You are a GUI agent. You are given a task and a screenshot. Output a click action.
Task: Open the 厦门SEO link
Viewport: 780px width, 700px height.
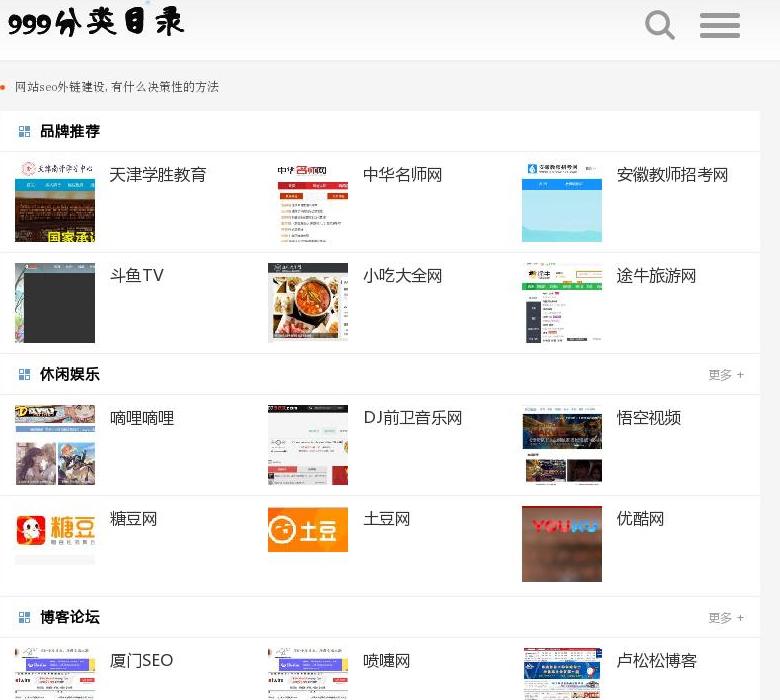(x=141, y=661)
